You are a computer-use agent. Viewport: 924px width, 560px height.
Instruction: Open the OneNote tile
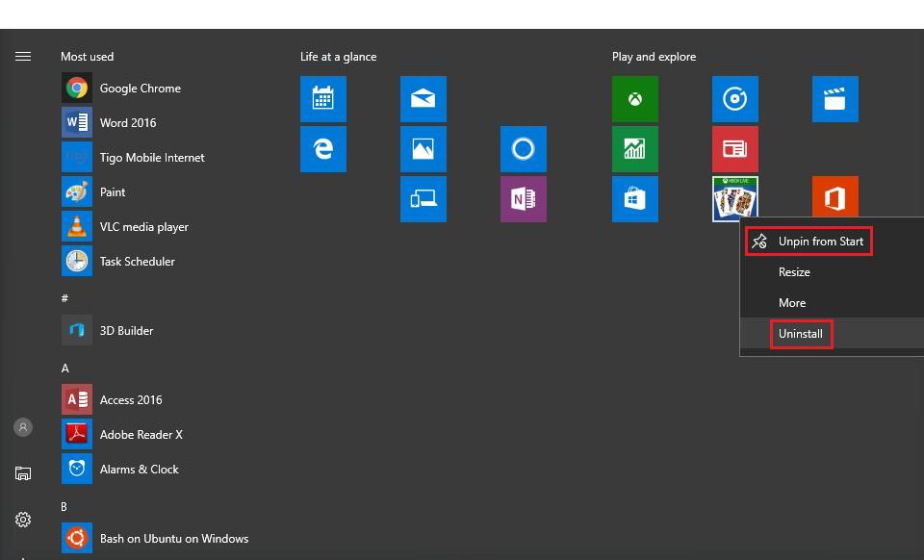click(524, 199)
